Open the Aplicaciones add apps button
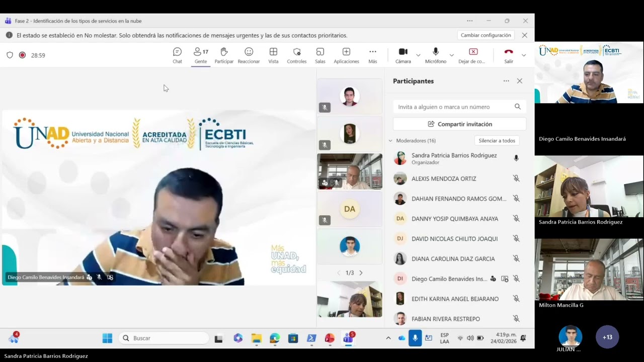The height and width of the screenshot is (362, 644). click(346, 55)
